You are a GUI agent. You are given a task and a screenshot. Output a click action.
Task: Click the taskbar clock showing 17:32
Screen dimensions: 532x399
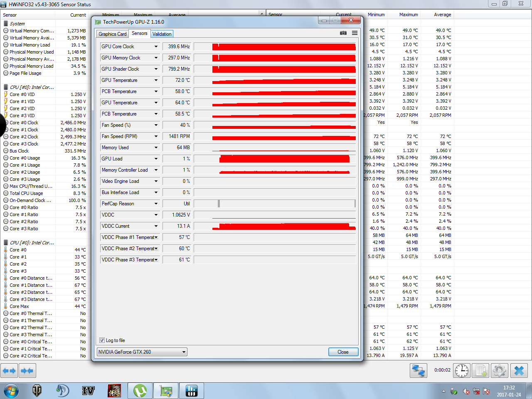pyautogui.click(x=509, y=391)
